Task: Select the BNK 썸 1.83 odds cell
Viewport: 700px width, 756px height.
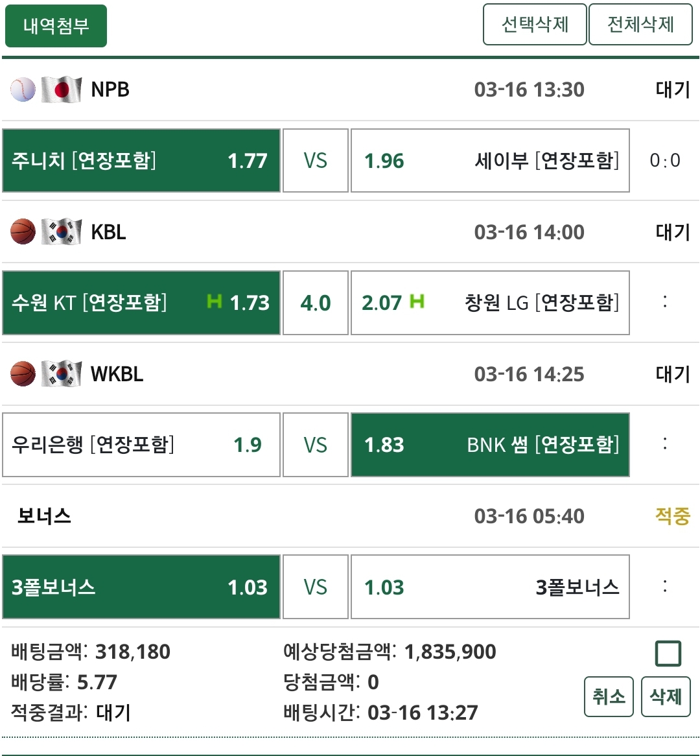Action: [490, 445]
